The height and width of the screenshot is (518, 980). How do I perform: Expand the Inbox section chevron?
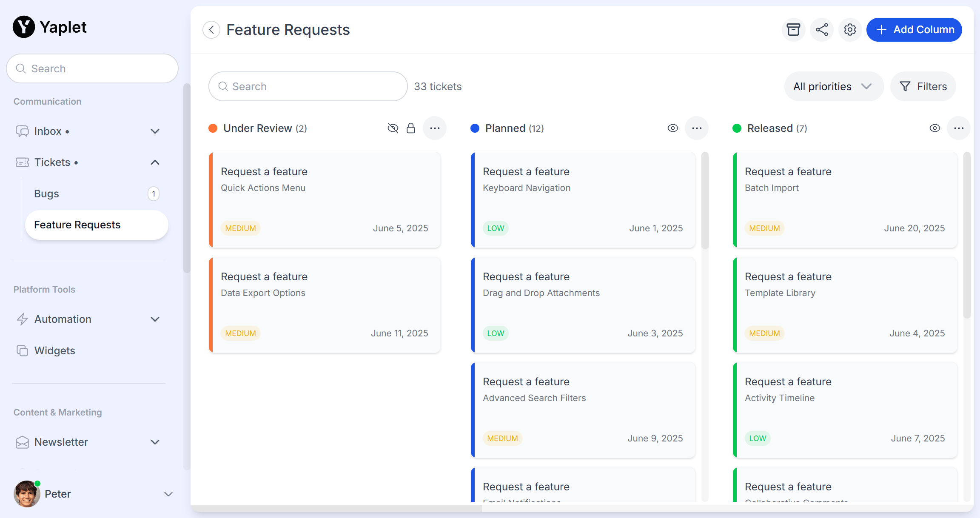155,131
